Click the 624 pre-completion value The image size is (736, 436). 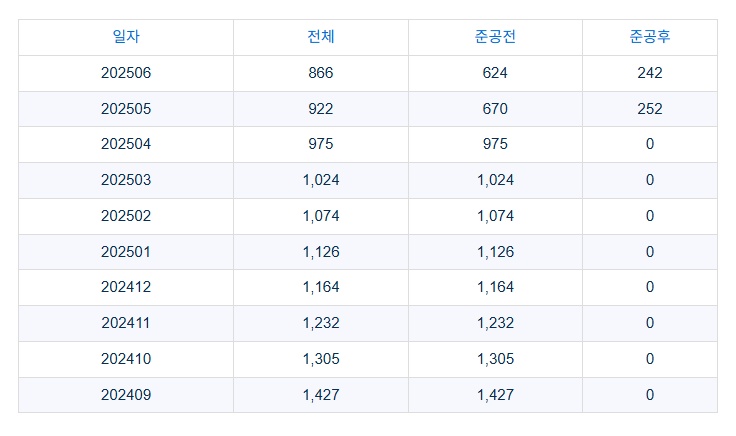(x=495, y=73)
